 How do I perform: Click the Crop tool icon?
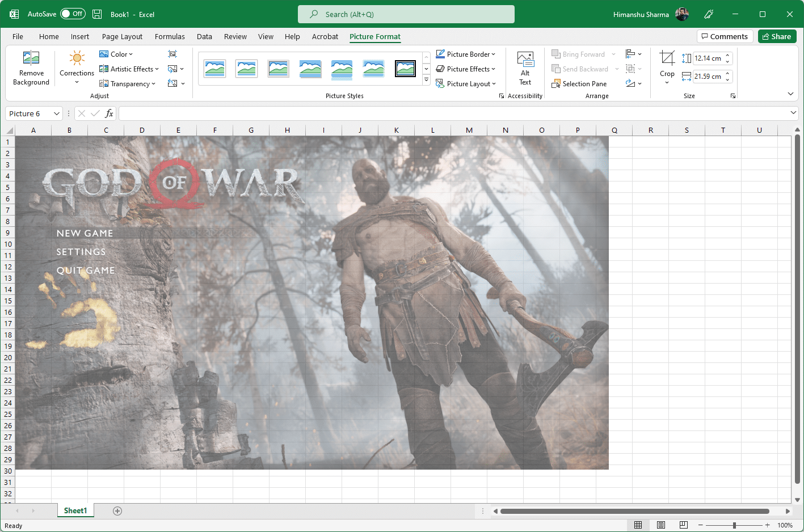pos(667,58)
